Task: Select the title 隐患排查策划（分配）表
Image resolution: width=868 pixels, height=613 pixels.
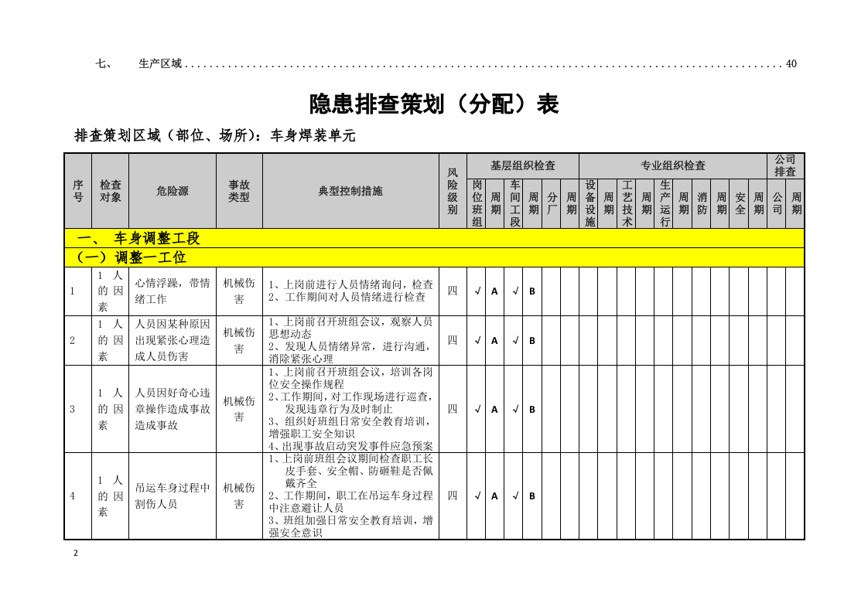Action: point(434,104)
